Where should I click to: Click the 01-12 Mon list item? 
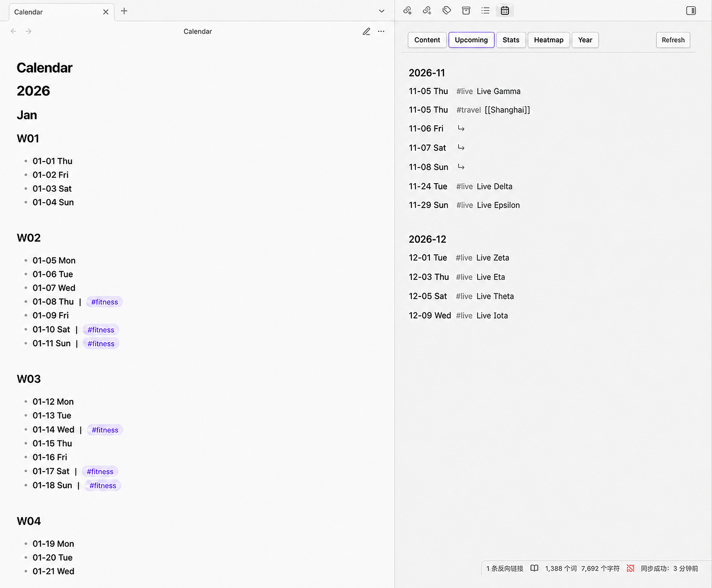(53, 402)
